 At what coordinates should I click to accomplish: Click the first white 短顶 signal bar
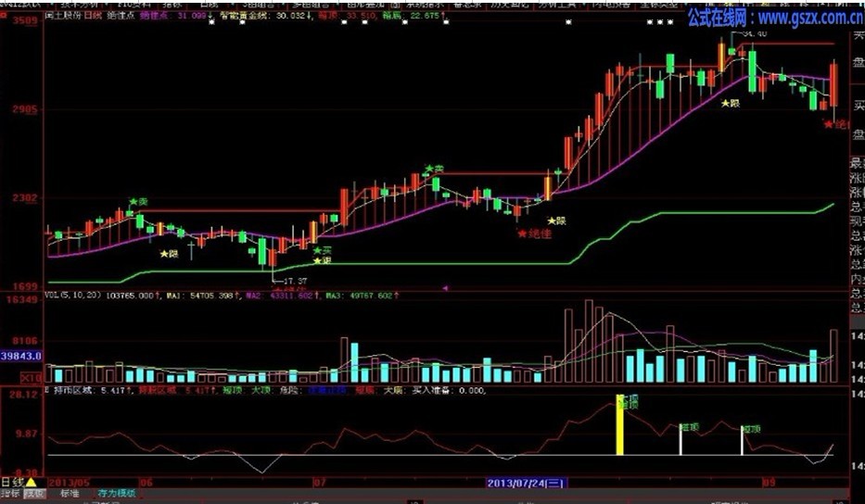coord(681,439)
